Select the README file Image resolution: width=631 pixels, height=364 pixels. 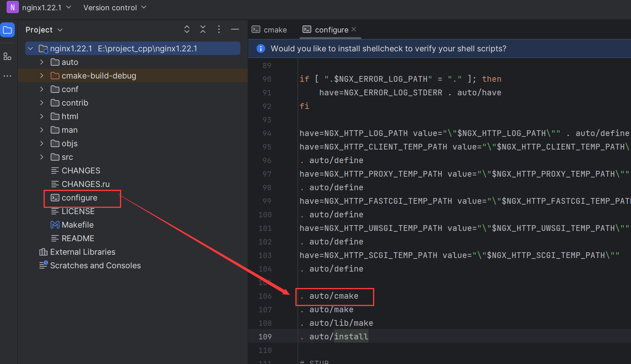[x=78, y=238]
